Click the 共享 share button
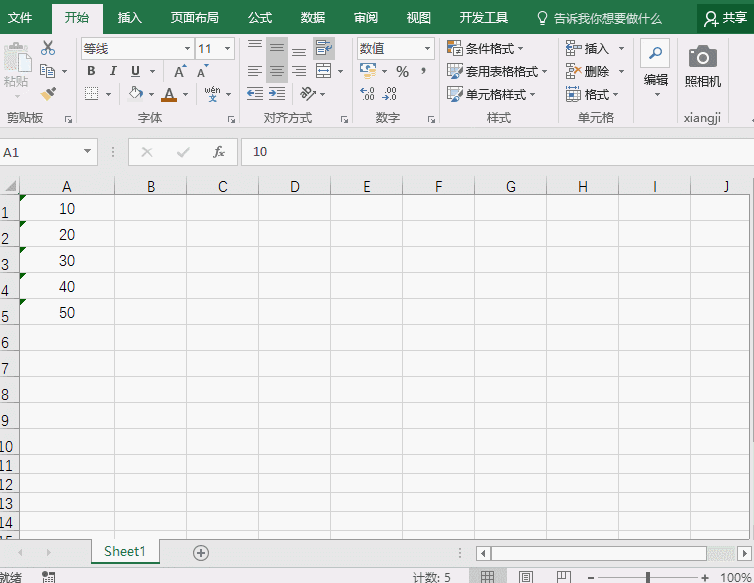The width and height of the screenshot is (754, 583). 725,18
